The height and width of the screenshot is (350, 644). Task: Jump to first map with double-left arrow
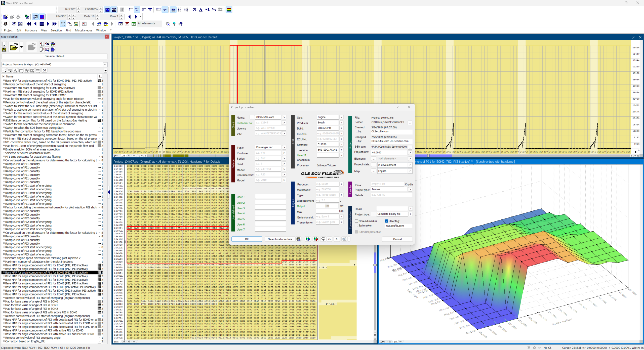(29, 24)
